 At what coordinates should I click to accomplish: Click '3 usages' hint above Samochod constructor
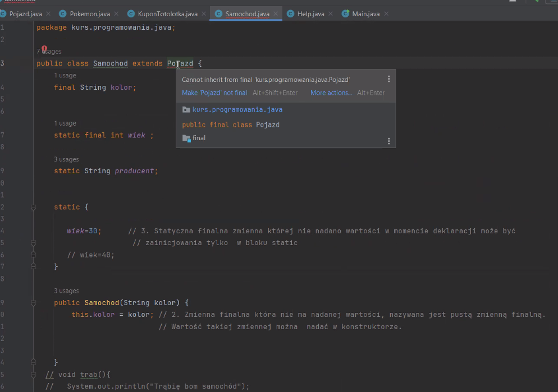click(66, 291)
